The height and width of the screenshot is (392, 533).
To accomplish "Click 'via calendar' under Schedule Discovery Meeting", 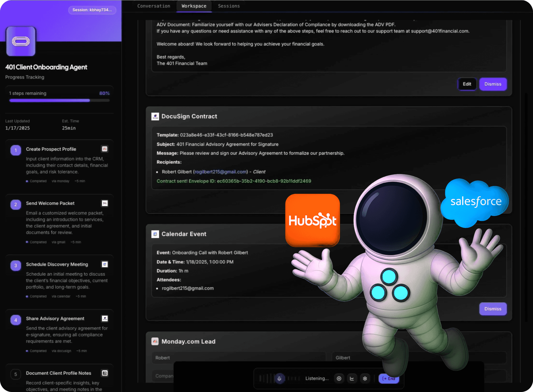I will [61, 296].
